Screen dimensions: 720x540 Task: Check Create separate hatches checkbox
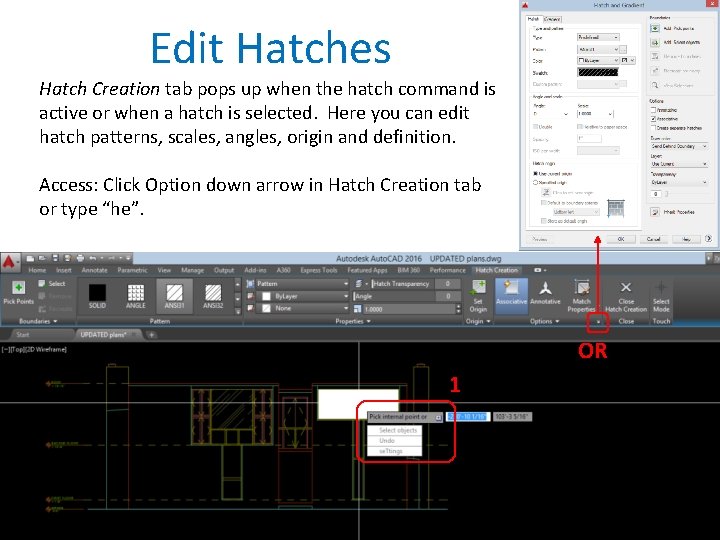tap(653, 128)
